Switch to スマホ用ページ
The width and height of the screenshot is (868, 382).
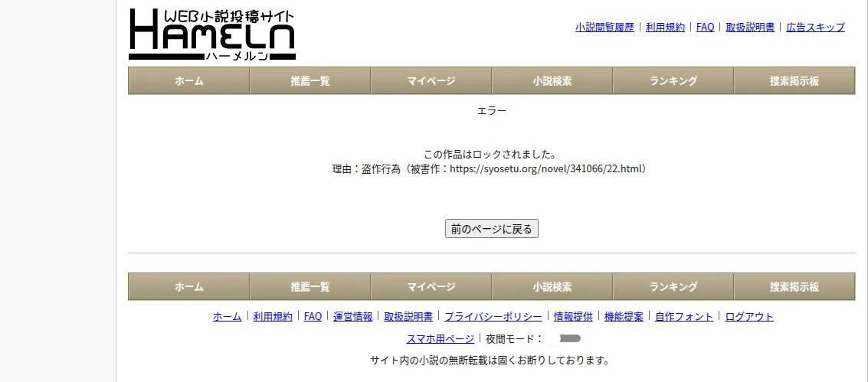click(x=440, y=339)
